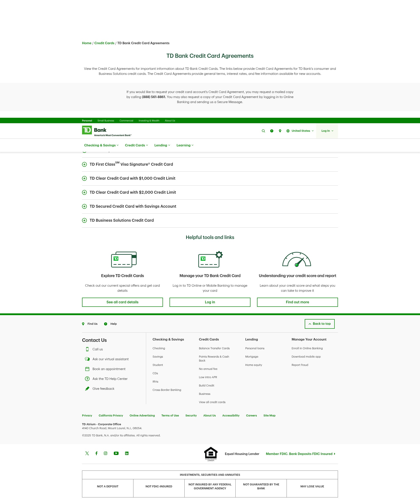Click the help question mark icon in header
420x504 pixels.
pos(271,131)
